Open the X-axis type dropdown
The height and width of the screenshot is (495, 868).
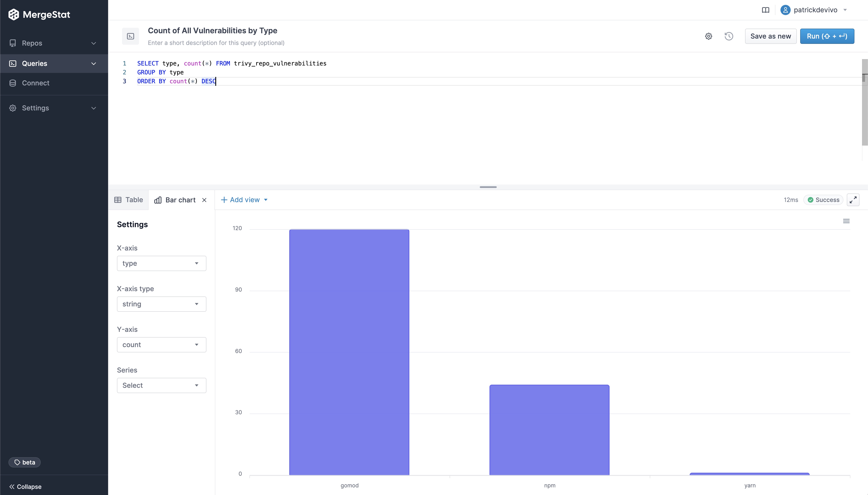tap(161, 304)
